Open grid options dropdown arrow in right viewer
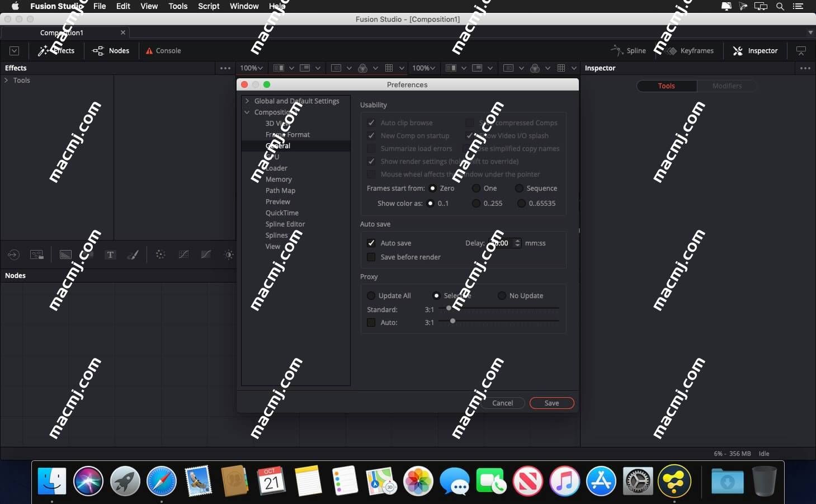The image size is (816, 504). 574,68
